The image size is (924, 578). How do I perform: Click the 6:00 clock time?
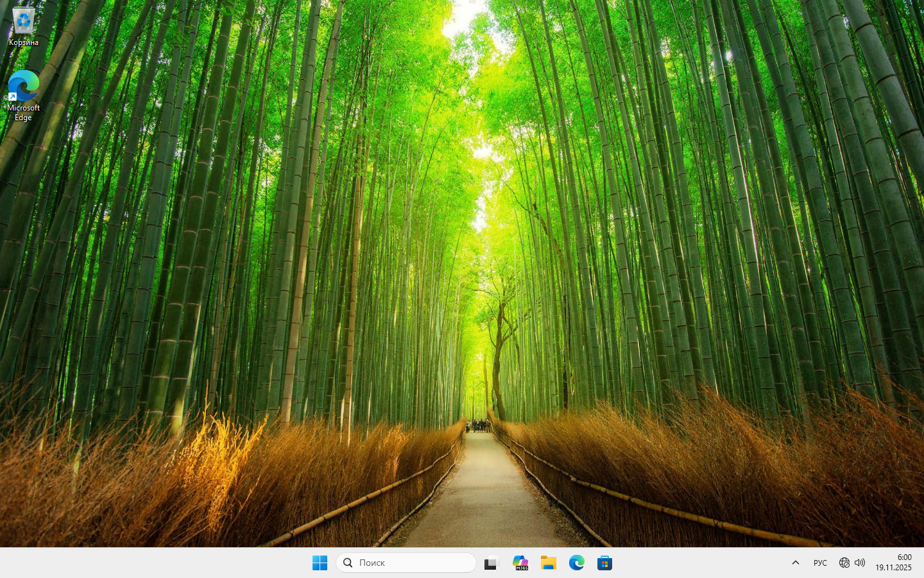904,557
